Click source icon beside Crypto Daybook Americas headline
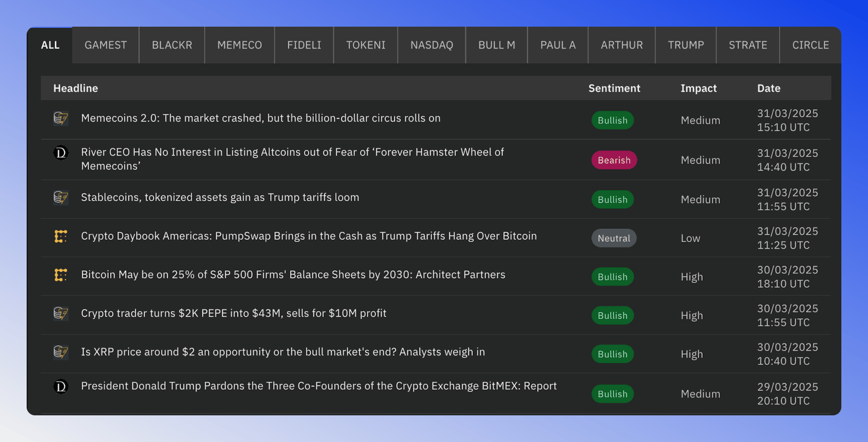868x442 pixels. [61, 236]
